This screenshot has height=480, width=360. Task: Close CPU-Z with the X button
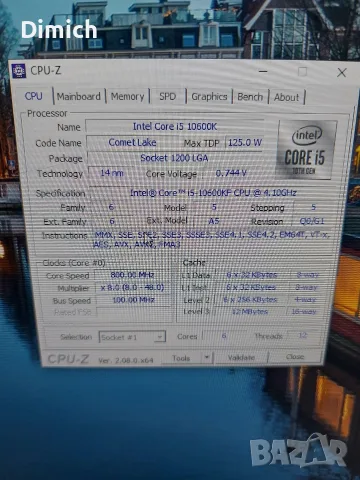342,73
